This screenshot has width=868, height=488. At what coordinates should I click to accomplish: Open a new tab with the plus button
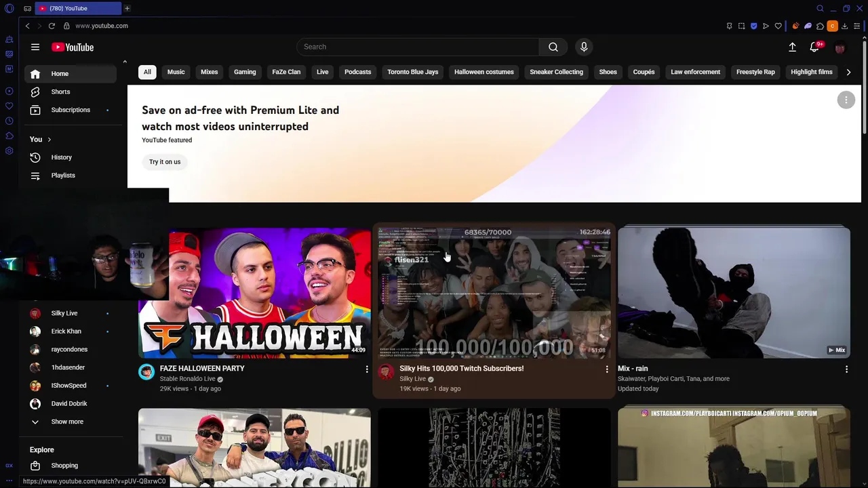(x=127, y=8)
